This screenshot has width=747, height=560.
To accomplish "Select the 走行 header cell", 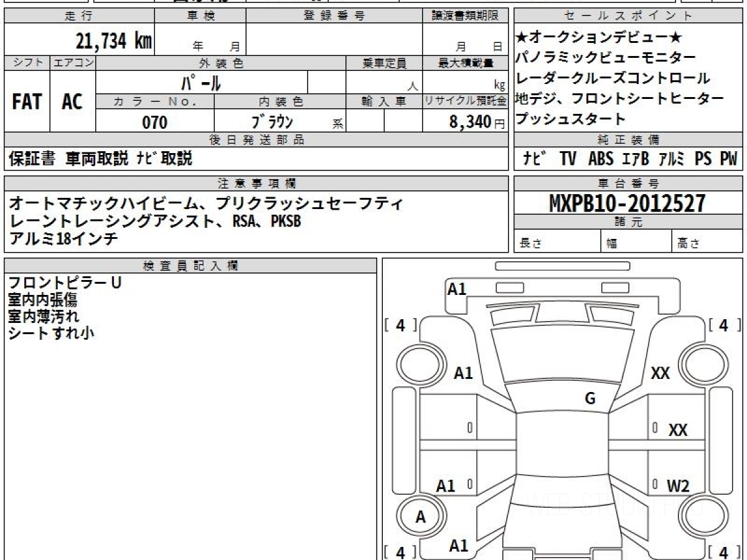I will coord(79,16).
